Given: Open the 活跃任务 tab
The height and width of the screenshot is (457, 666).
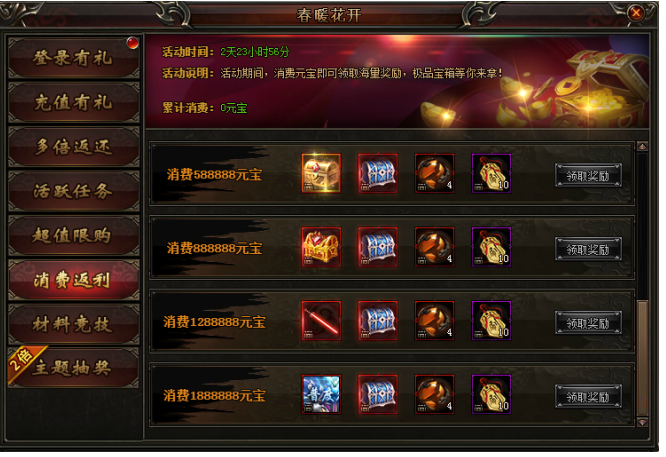Looking at the screenshot, I should [74, 191].
